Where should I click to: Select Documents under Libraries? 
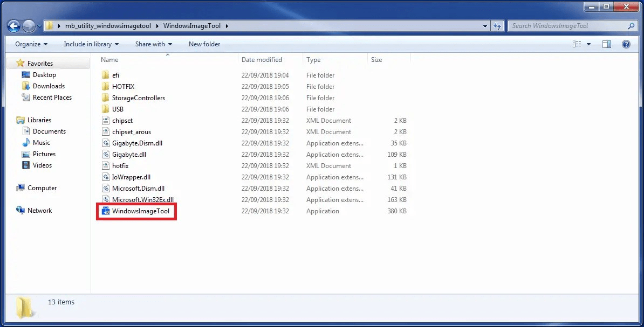pyautogui.click(x=49, y=131)
